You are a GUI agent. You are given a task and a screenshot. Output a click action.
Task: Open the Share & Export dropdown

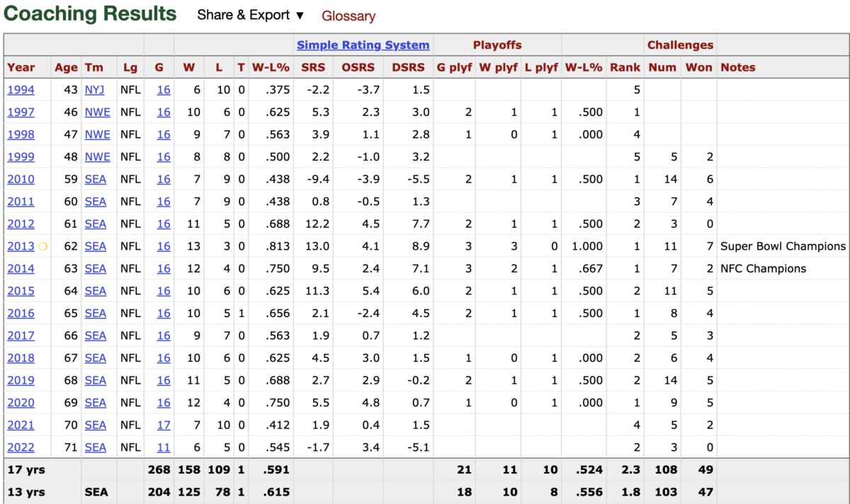click(250, 15)
